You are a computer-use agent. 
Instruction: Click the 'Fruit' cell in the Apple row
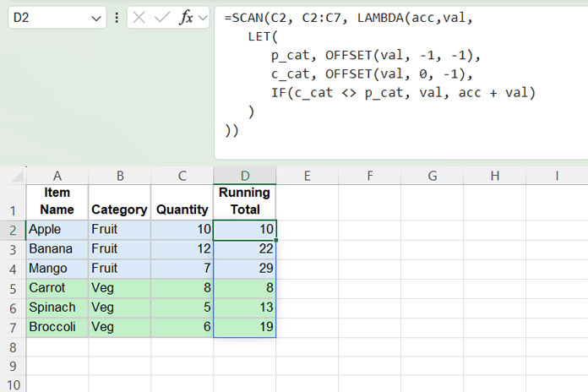coord(120,230)
